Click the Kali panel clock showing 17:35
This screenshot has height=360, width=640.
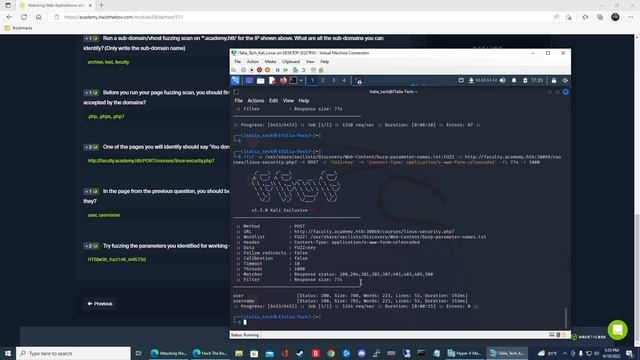[537, 80]
